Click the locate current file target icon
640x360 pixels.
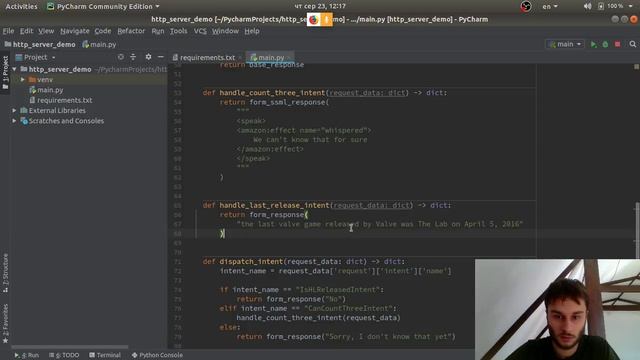(x=120, y=57)
